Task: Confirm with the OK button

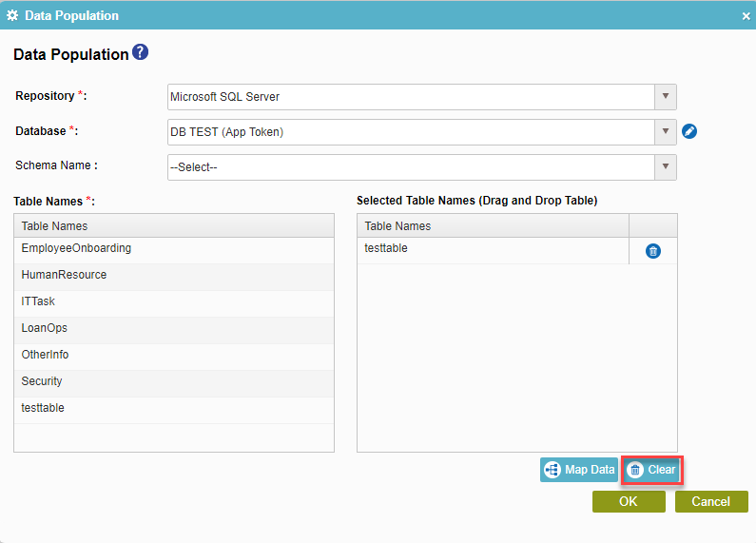Action: pos(629,501)
